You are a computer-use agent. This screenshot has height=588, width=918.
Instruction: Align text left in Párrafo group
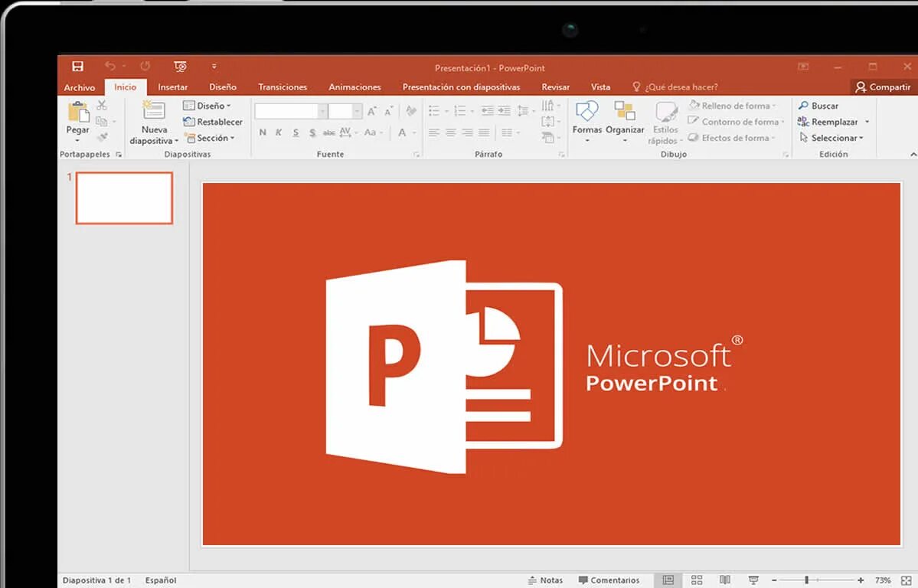pyautogui.click(x=434, y=133)
